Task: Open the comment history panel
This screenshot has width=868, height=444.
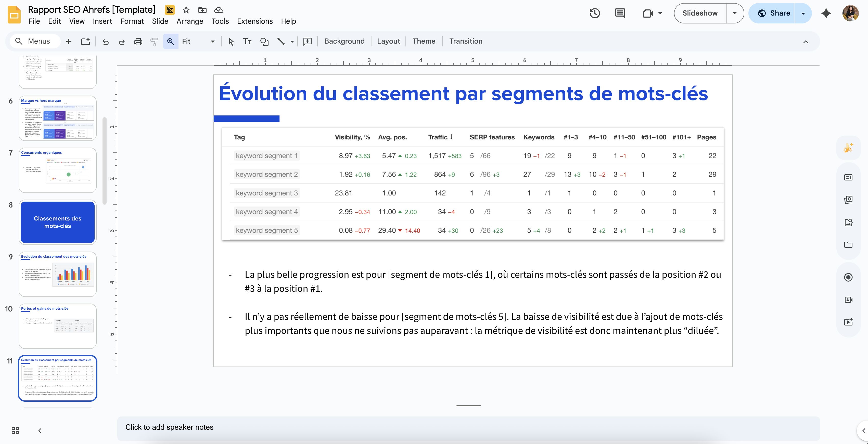Action: (x=619, y=14)
